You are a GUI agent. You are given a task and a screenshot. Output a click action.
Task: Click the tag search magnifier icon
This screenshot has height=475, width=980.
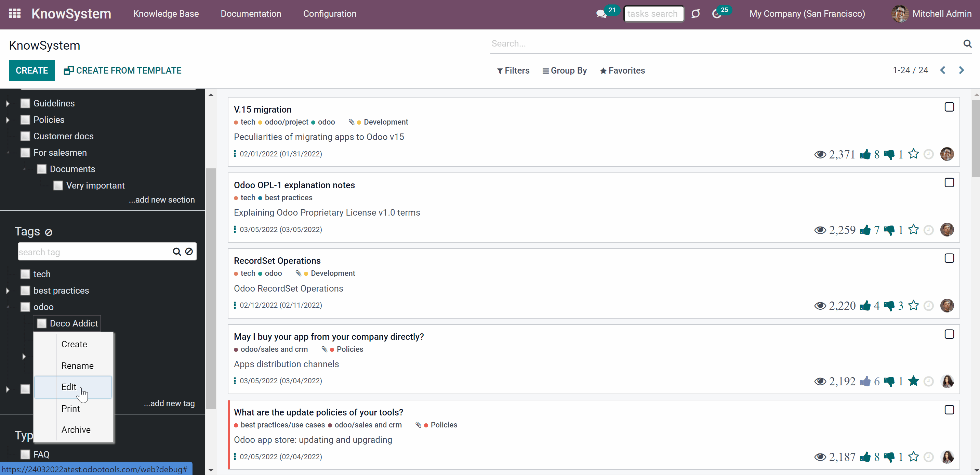[176, 252]
